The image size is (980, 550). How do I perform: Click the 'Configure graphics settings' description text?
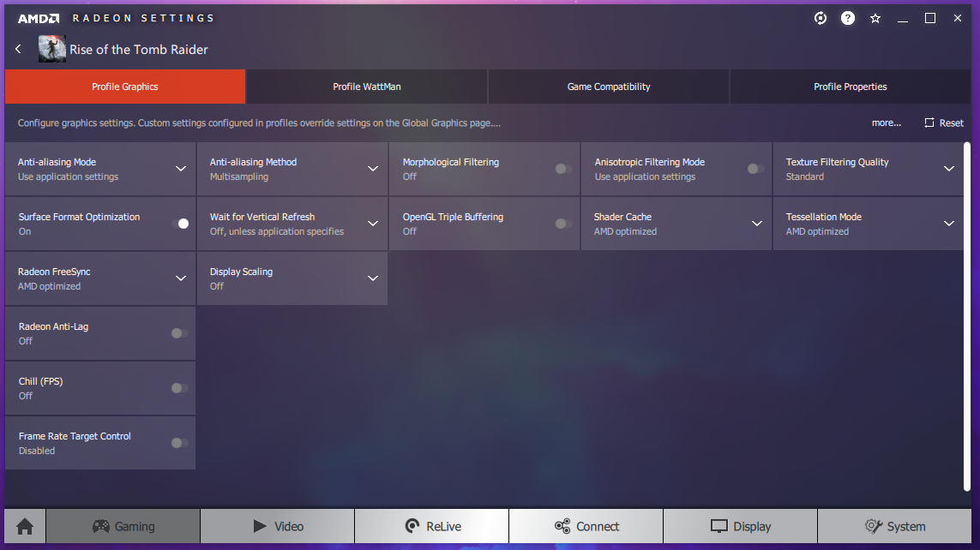click(x=259, y=123)
